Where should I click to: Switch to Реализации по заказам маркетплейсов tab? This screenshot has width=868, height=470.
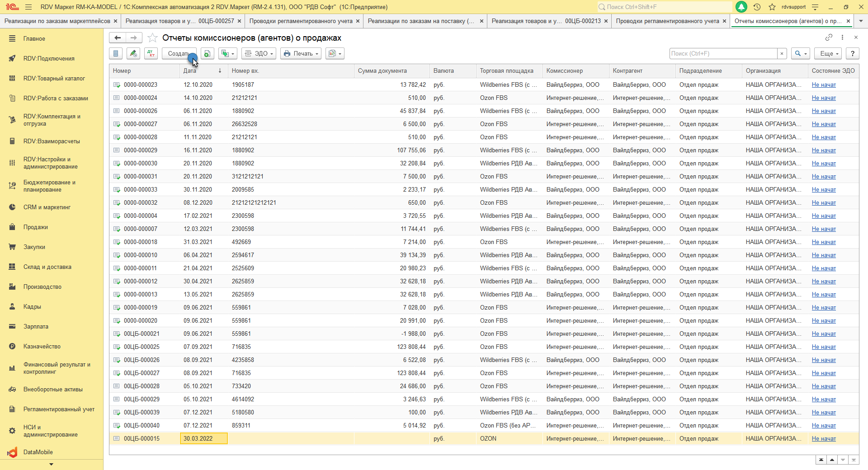(57, 21)
